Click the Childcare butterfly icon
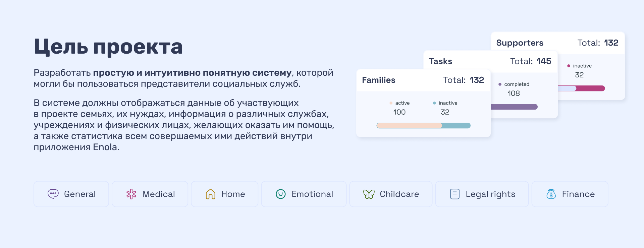The height and width of the screenshot is (248, 644). click(x=369, y=194)
